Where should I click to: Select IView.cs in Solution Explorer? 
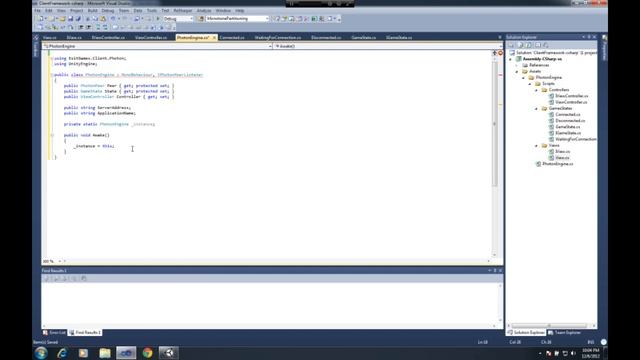[562, 151]
